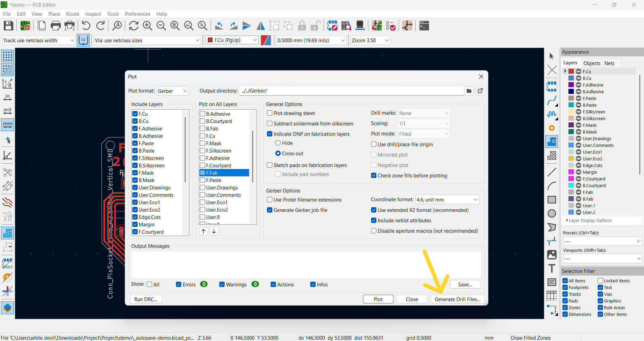Click the Save board icon
The image size is (644, 341).
point(8,26)
